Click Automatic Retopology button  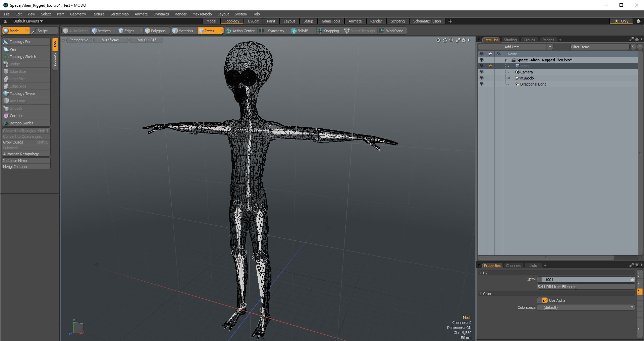click(26, 154)
